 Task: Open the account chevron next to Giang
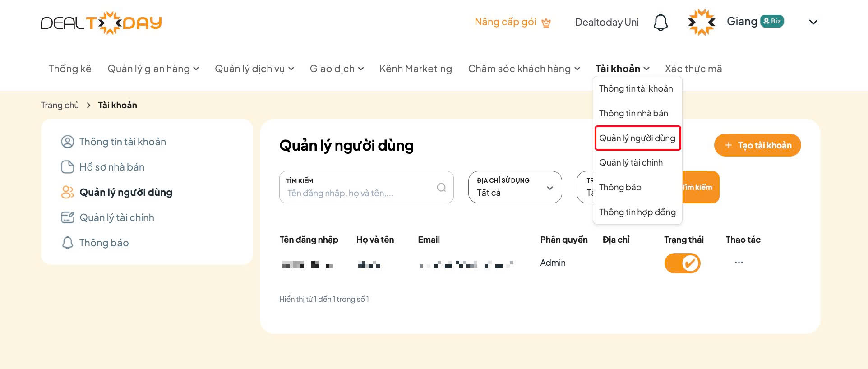coord(813,22)
